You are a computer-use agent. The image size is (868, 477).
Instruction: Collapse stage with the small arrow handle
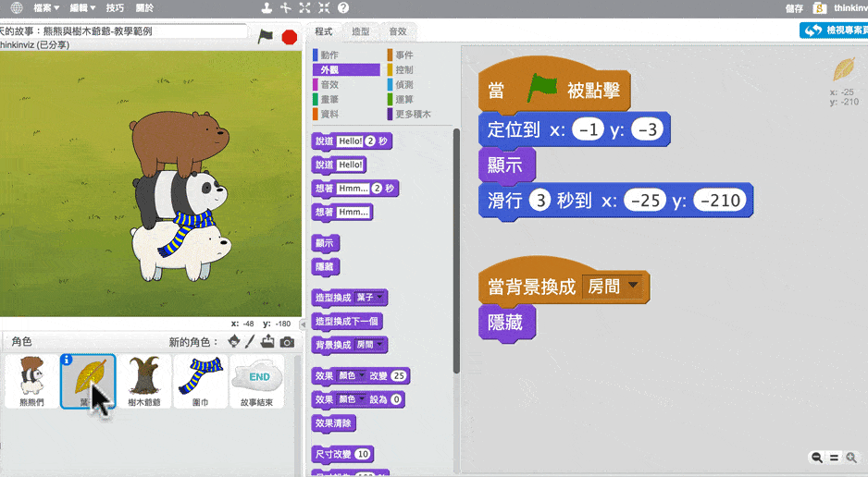303,324
